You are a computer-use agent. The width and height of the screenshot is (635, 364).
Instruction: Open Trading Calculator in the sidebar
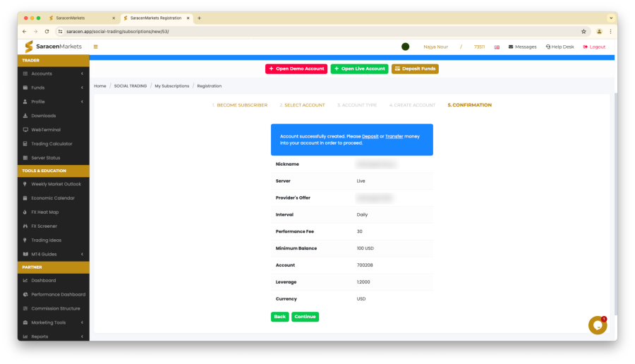(54, 144)
